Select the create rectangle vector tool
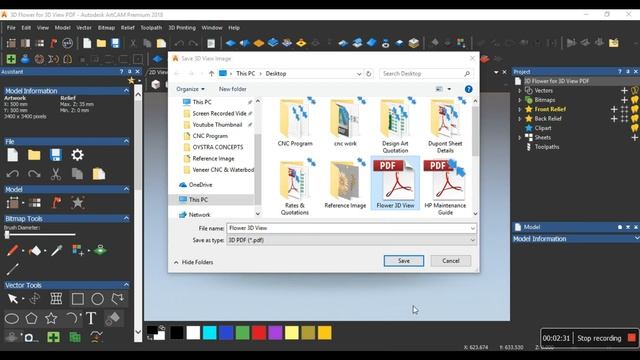 click(78, 299)
